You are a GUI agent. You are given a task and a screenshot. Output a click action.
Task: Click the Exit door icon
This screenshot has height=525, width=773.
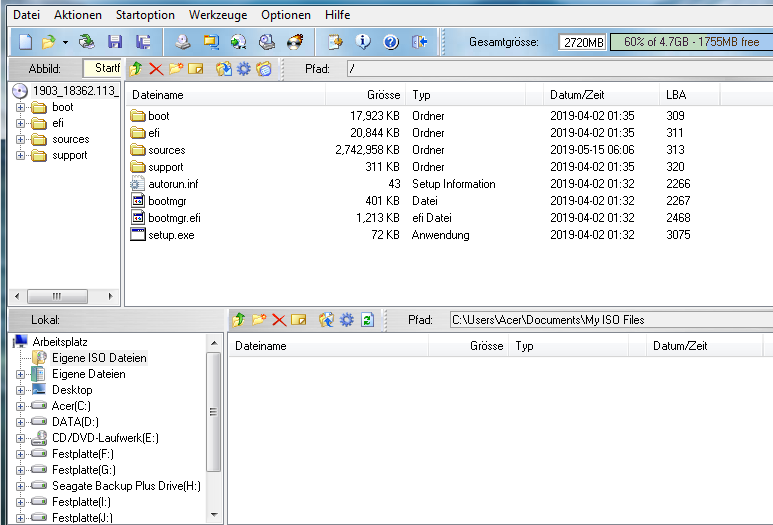tap(420, 42)
